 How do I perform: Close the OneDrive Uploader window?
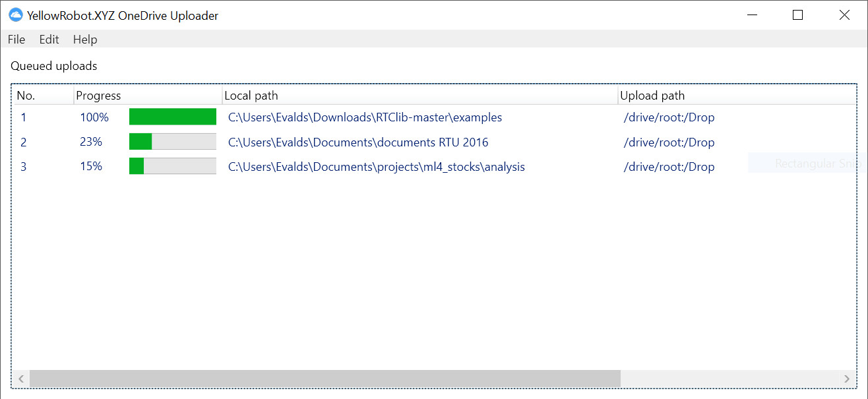click(x=844, y=15)
